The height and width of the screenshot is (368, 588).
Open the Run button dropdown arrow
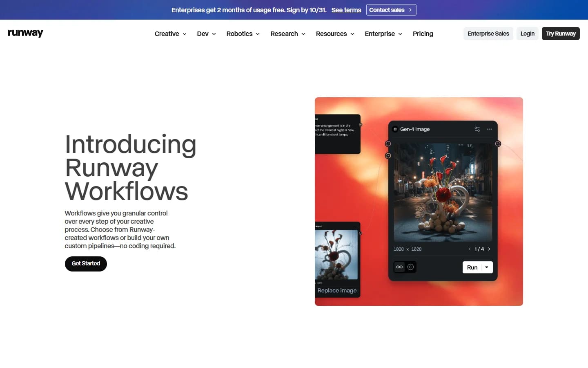487,267
